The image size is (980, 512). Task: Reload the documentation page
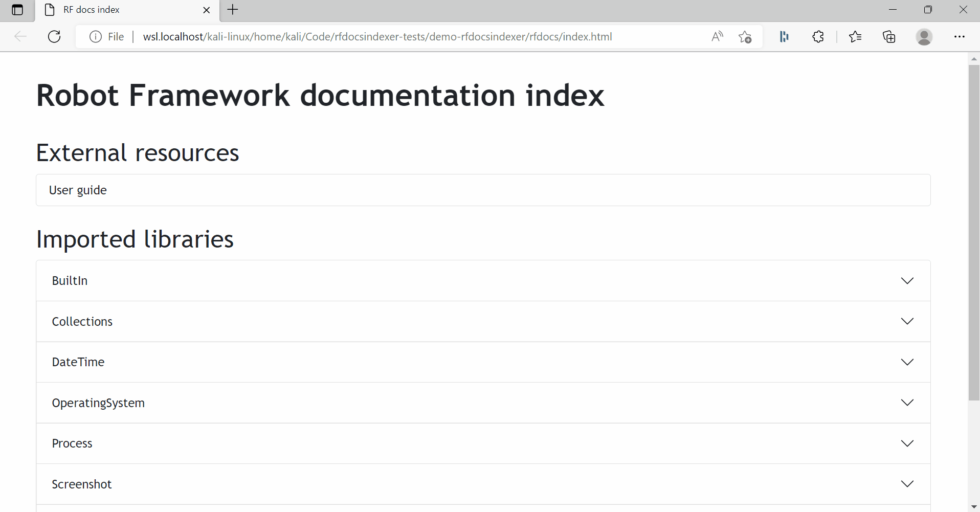tap(54, 36)
